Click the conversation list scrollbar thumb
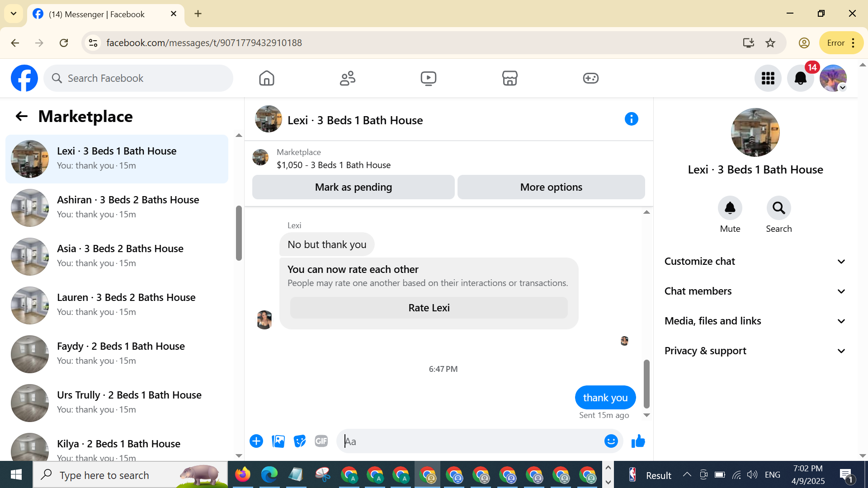The height and width of the screenshot is (488, 868). click(x=239, y=233)
